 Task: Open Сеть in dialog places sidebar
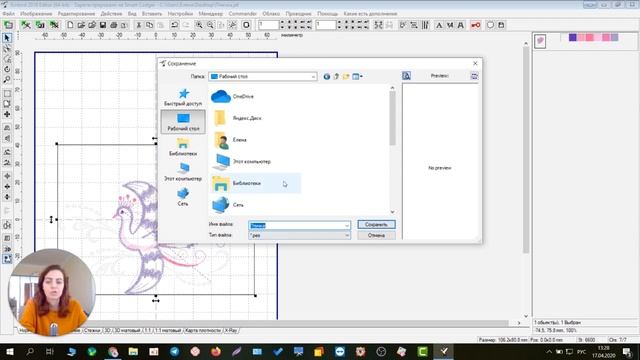click(x=183, y=197)
